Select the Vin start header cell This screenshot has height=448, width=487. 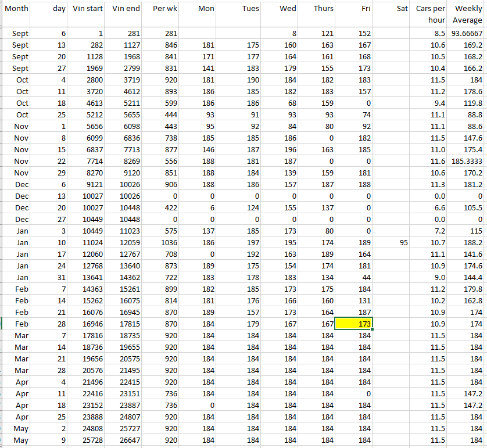click(88, 9)
